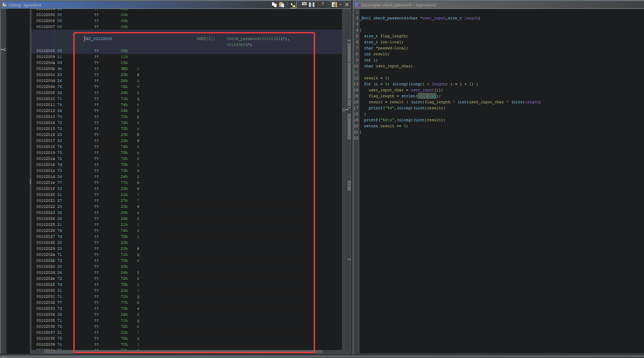Select address 00102005 row
This screenshot has height=358, width=644.
[x=46, y=15]
